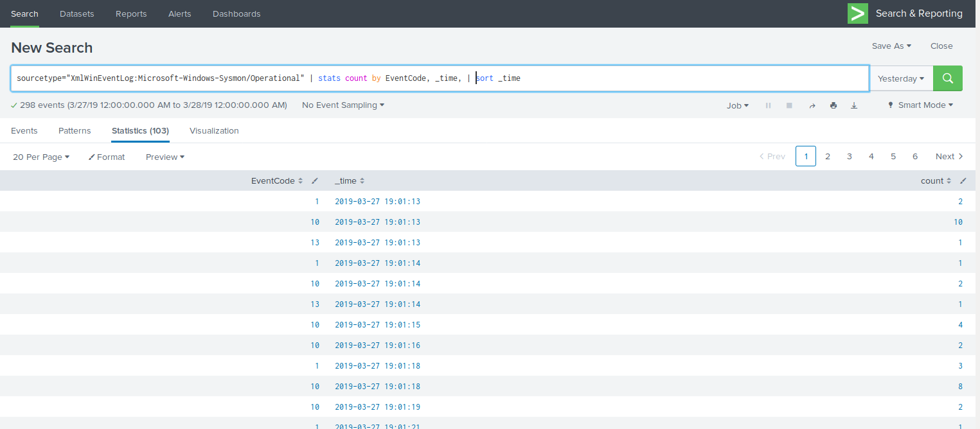
Task: Click the Splunk Search & Reporting app logo
Action: click(x=857, y=13)
